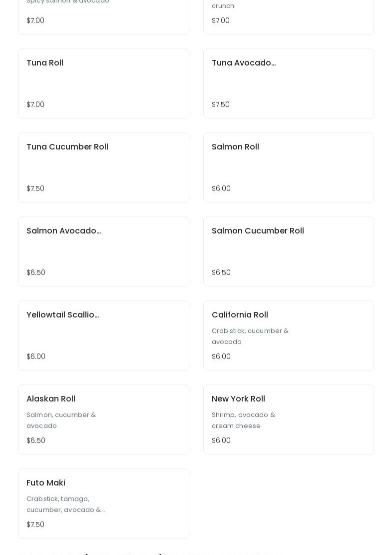Open the Yellowtail Scallion roll card
The image size is (392, 555).
tap(103, 335)
